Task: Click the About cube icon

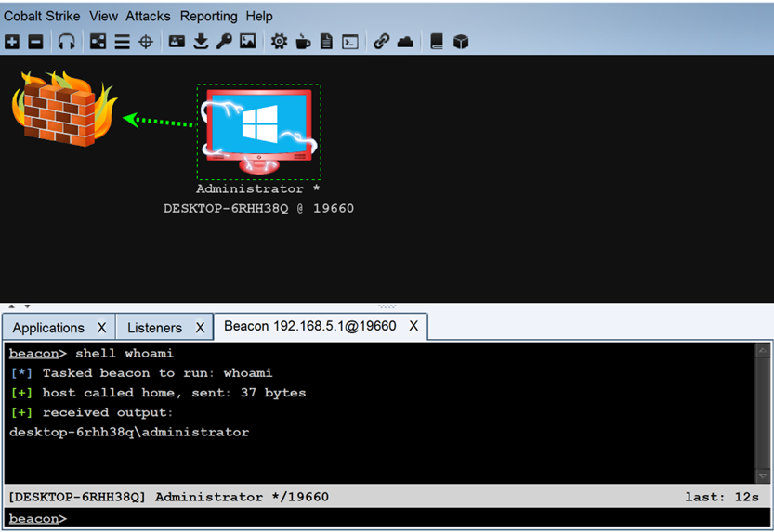Action: coord(461,42)
